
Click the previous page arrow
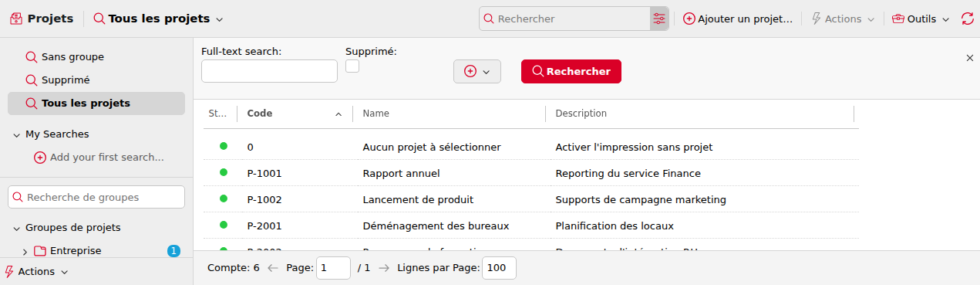point(272,268)
